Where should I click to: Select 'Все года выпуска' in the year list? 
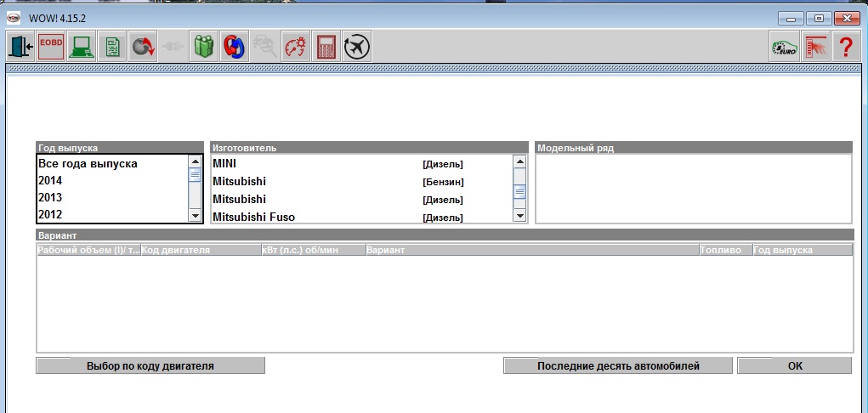[113, 164]
